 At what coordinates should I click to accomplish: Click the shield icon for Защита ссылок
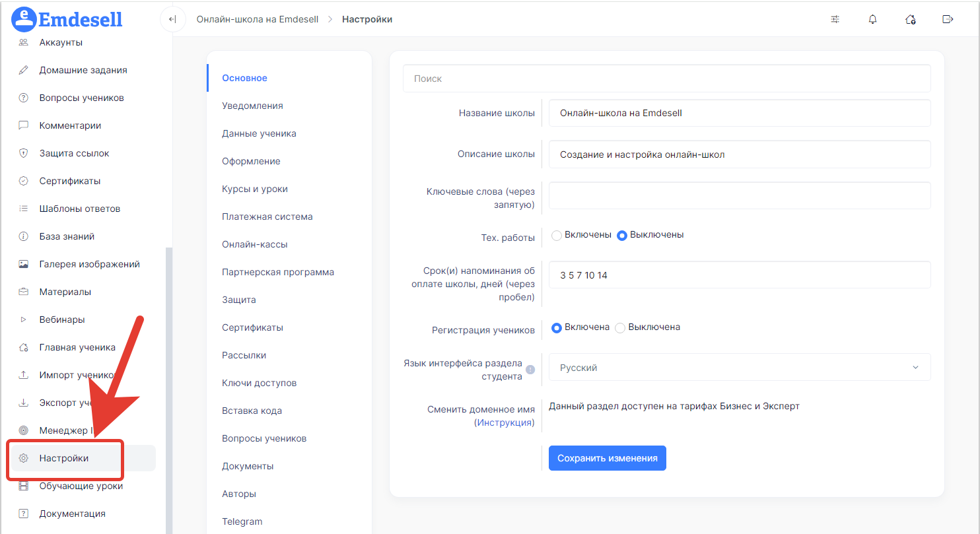click(x=24, y=153)
